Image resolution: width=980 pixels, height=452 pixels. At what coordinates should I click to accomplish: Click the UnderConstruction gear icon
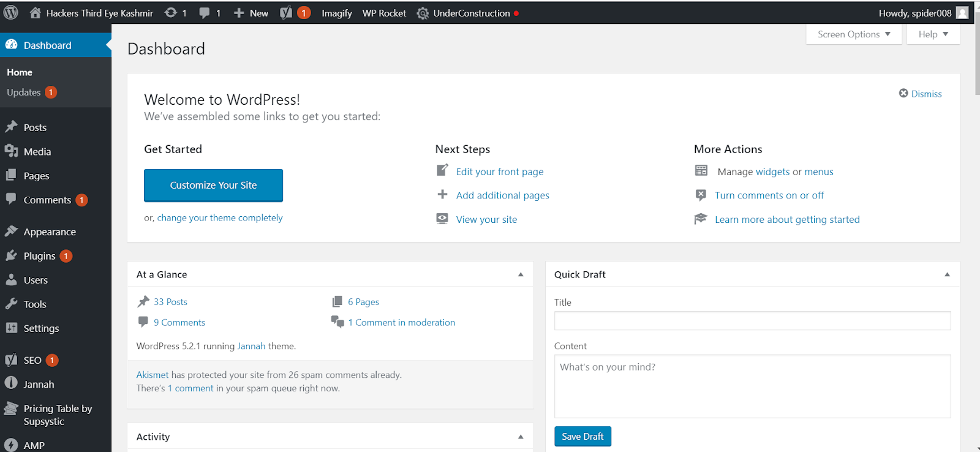pyautogui.click(x=423, y=13)
